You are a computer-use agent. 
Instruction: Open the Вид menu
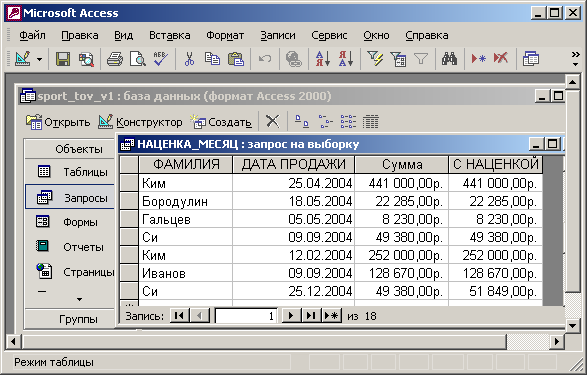tap(124, 35)
